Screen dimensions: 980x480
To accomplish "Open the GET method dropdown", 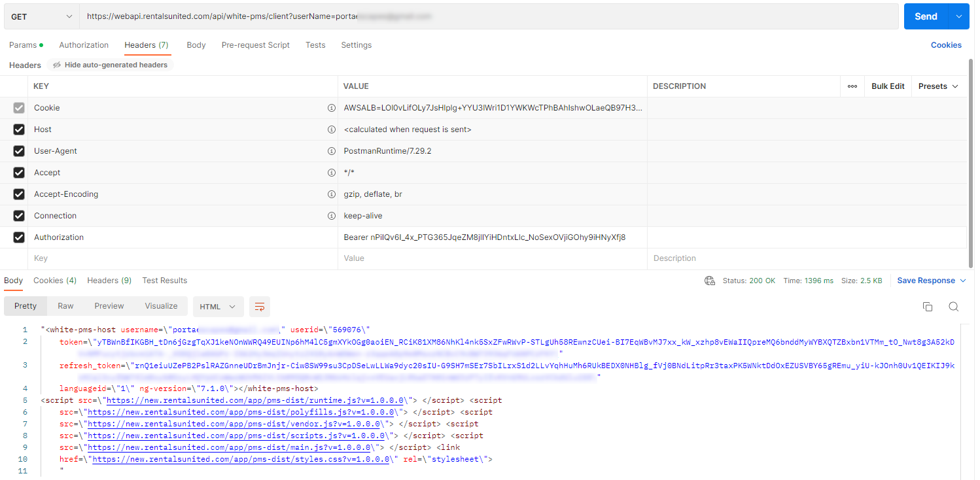I will coord(42,16).
